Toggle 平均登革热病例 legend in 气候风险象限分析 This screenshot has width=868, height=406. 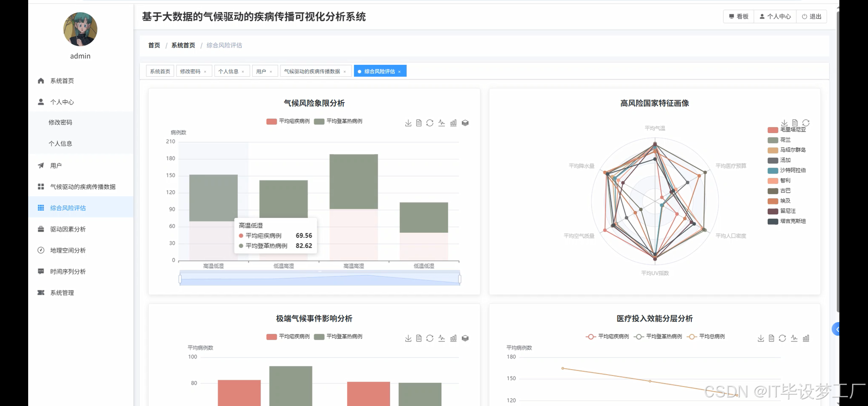(338, 121)
